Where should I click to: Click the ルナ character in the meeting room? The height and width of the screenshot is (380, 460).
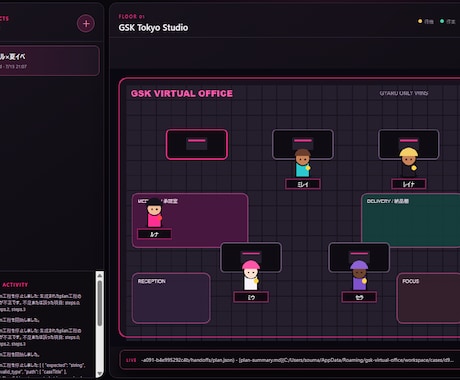[154, 213]
